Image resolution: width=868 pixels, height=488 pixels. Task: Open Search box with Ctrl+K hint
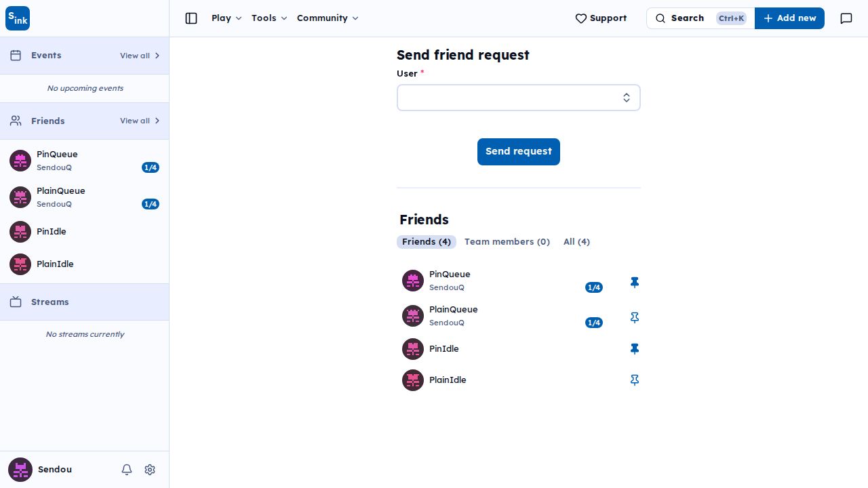click(701, 18)
